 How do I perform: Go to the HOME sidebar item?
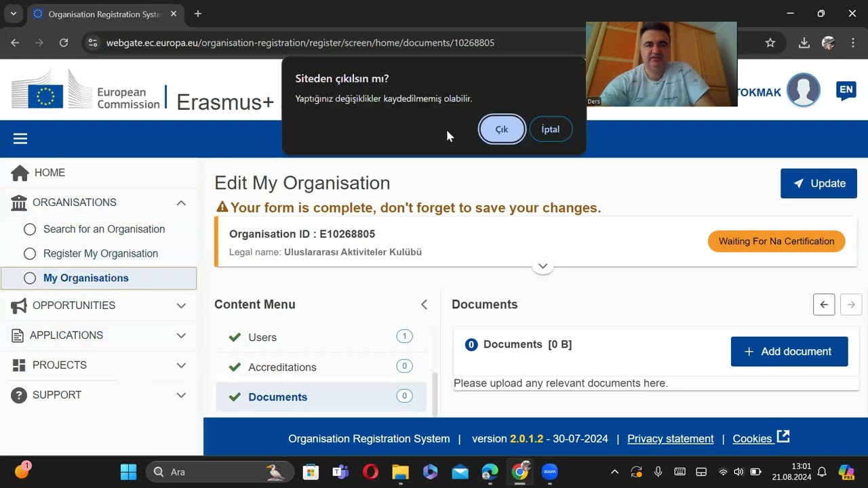click(50, 173)
